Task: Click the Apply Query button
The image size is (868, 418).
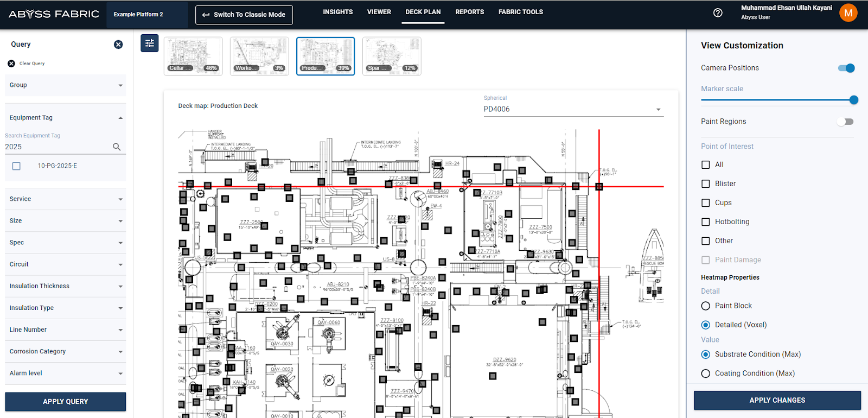Action: (66, 402)
